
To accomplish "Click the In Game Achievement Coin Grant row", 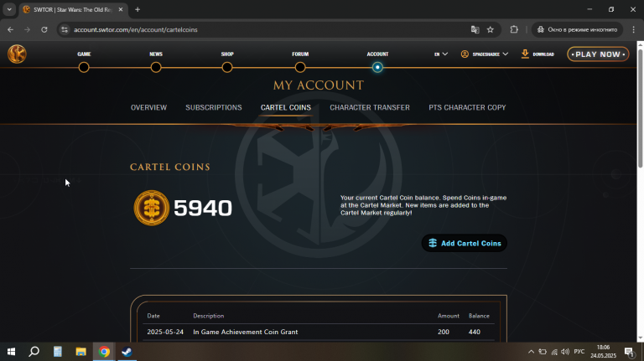I will (x=319, y=332).
